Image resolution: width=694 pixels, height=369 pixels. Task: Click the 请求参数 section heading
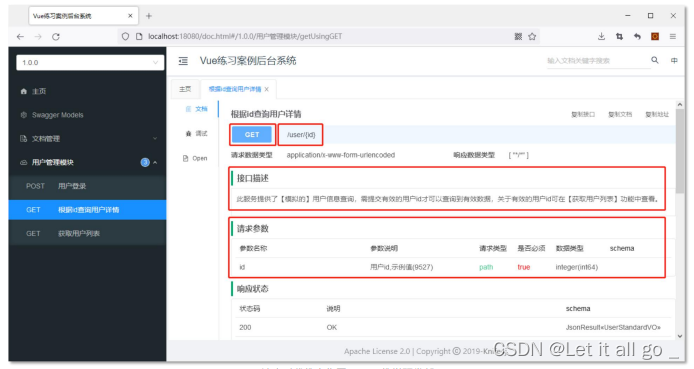[x=253, y=229]
